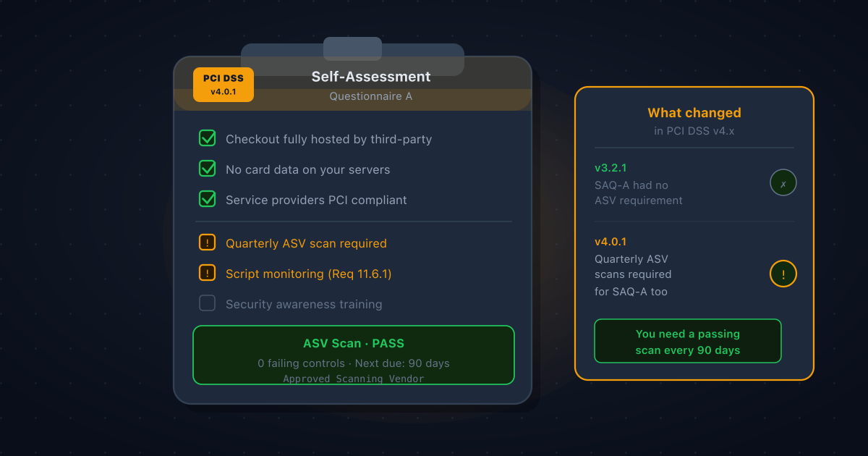The height and width of the screenshot is (456, 868).
Task: Click the circular X icon next to v3.2.1
Action: (783, 183)
